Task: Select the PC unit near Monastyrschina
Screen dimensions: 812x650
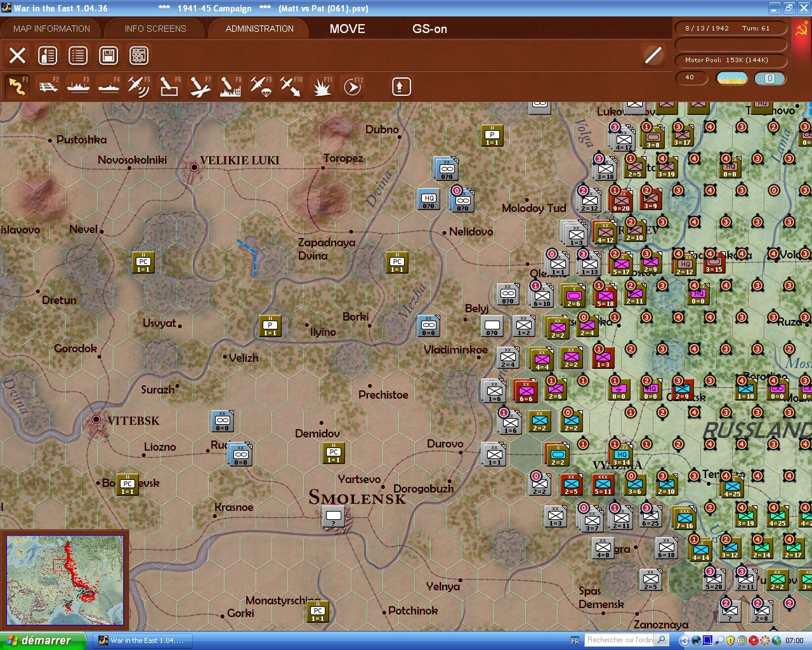Action: (318, 611)
